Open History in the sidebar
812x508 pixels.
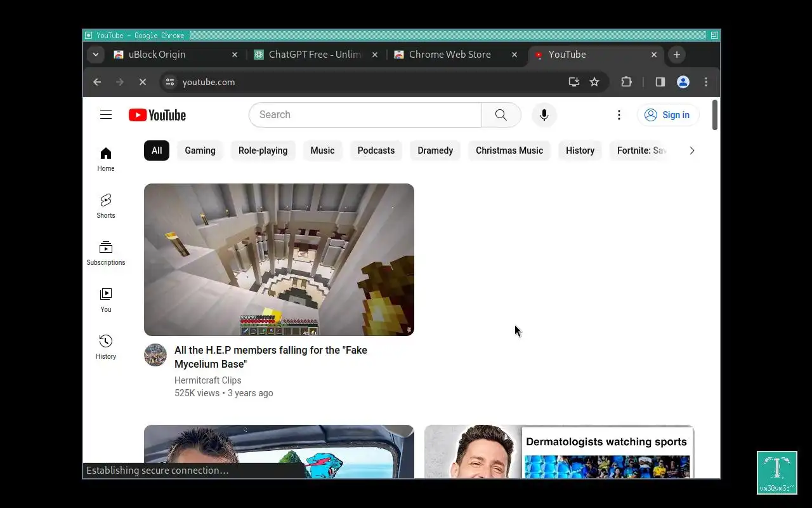[106, 347]
